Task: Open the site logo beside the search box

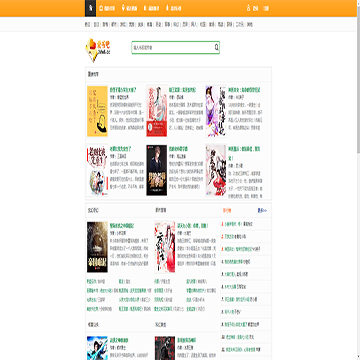Action: coord(98,49)
